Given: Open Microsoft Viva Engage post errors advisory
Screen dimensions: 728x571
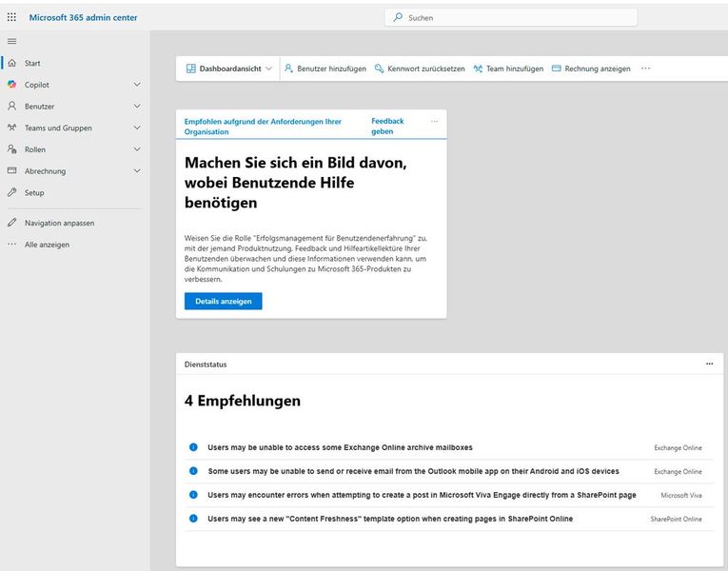Looking at the screenshot, I should coord(422,495).
